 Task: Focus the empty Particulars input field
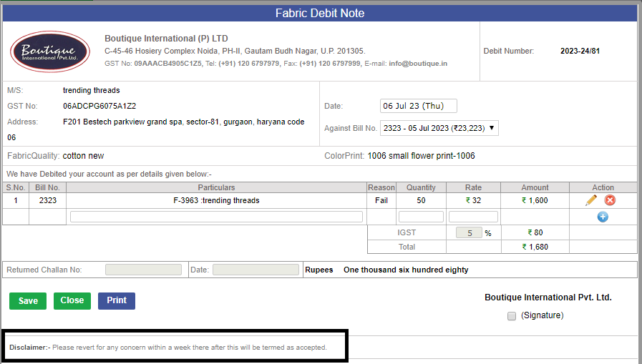pyautogui.click(x=216, y=217)
